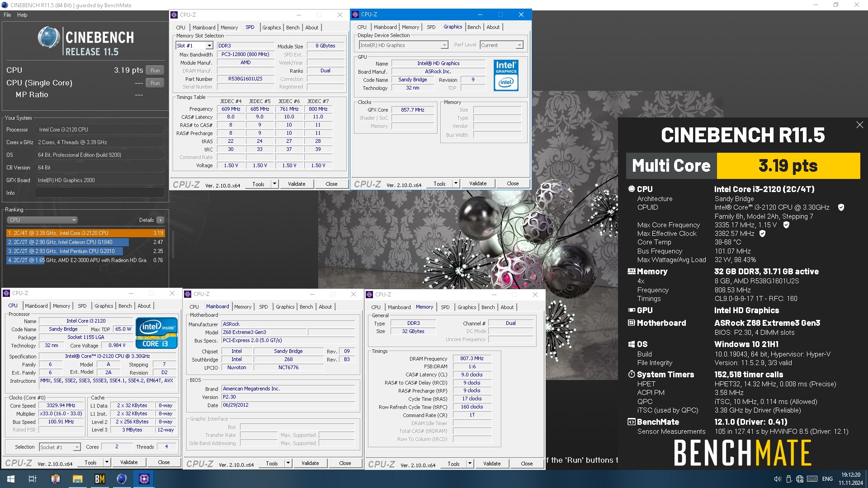Click the 3.19 pts Multi Core score
868x488 pixels.
(788, 166)
